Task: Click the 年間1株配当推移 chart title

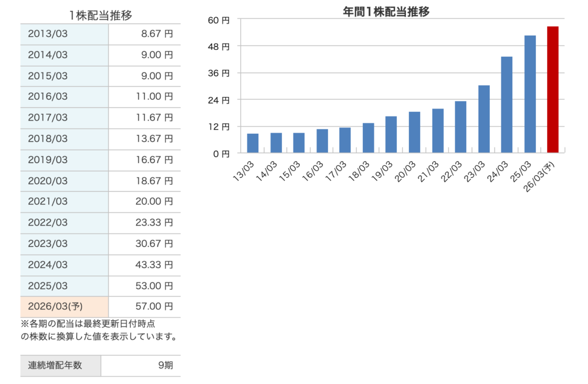Action: tap(386, 11)
